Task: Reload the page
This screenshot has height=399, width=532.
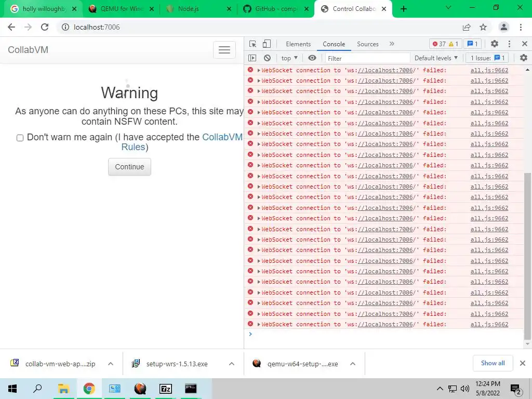Action: coord(45,27)
